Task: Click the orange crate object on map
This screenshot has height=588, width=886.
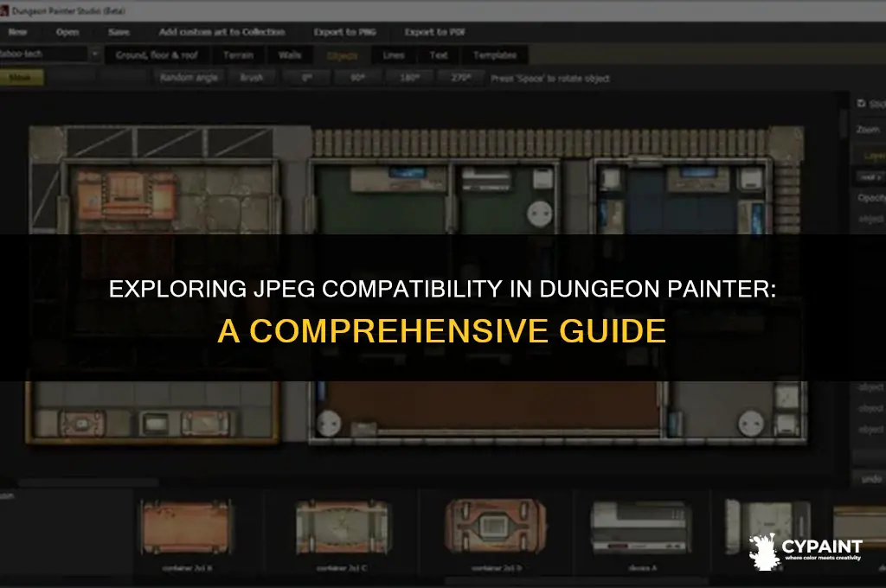Action: tap(125, 196)
